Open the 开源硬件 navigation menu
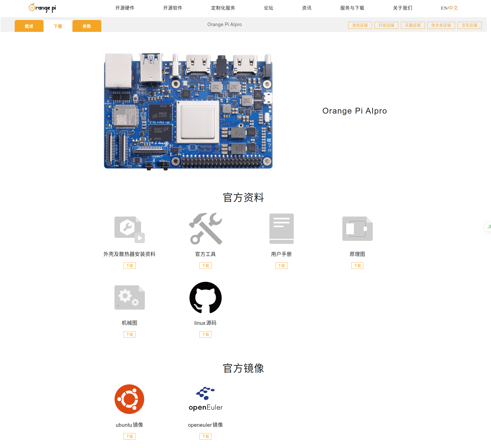This screenshot has width=491, height=448. 125,8
